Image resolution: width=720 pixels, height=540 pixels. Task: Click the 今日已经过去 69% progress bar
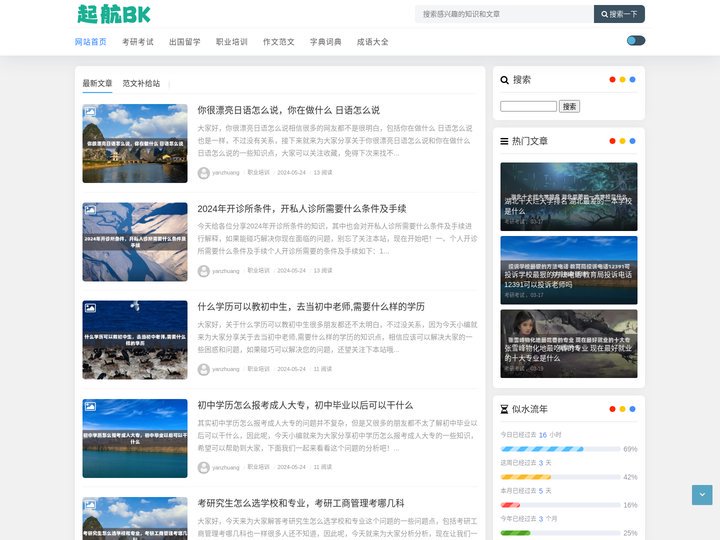click(560, 449)
